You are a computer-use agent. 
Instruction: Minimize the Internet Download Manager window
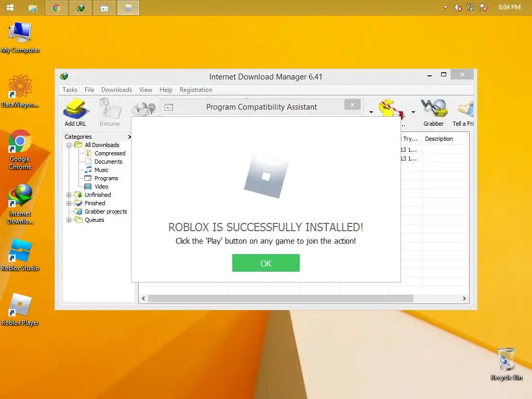[x=430, y=75]
